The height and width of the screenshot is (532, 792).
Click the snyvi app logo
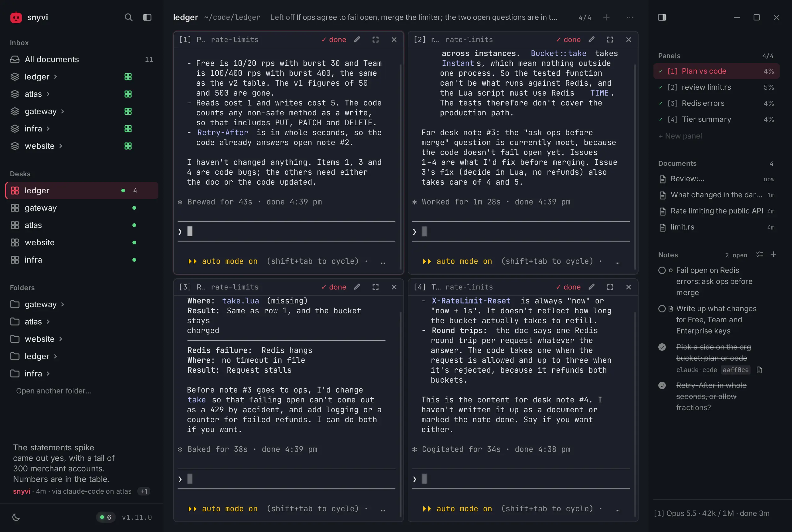16,17
